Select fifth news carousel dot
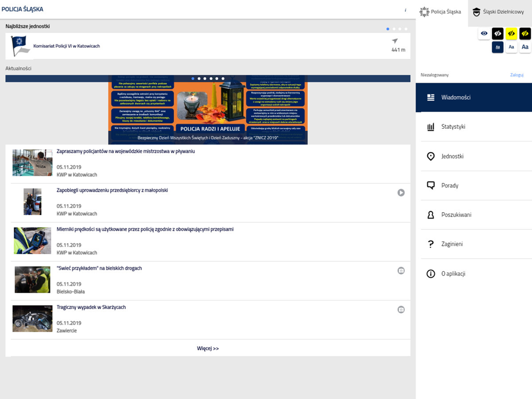Screen dimensions: 532x399 pyautogui.click(x=217, y=79)
